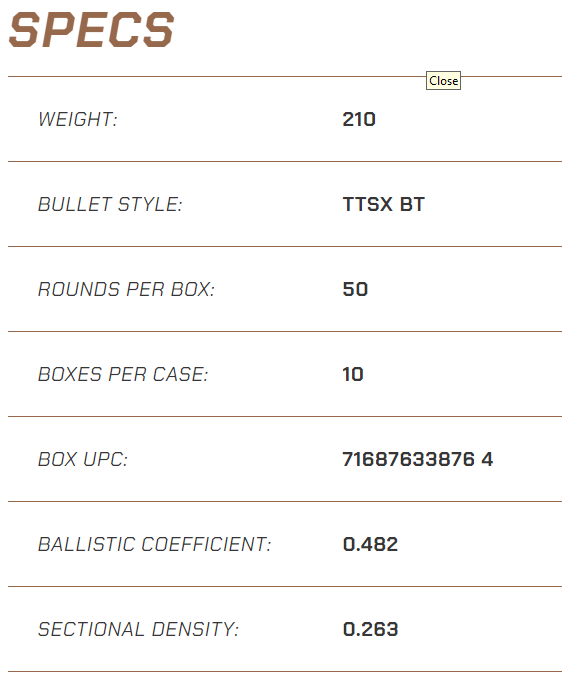
Task: Click the Close tooltip label
Action: [x=443, y=81]
